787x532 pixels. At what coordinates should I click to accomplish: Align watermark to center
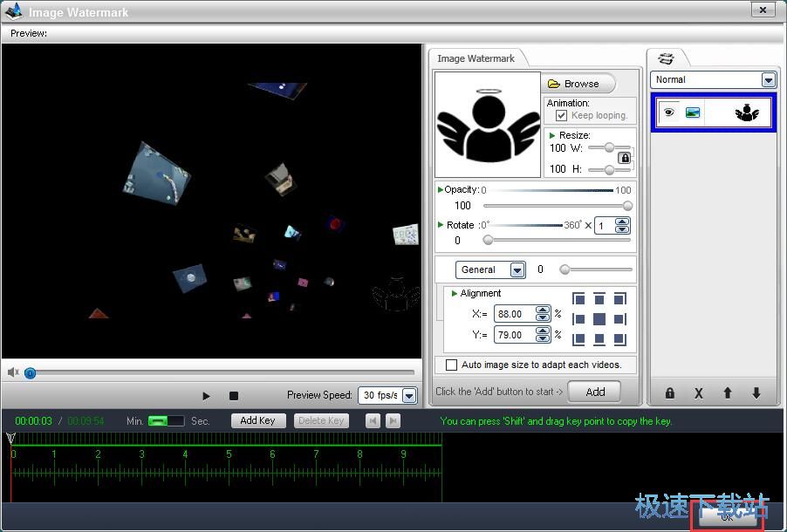click(599, 319)
